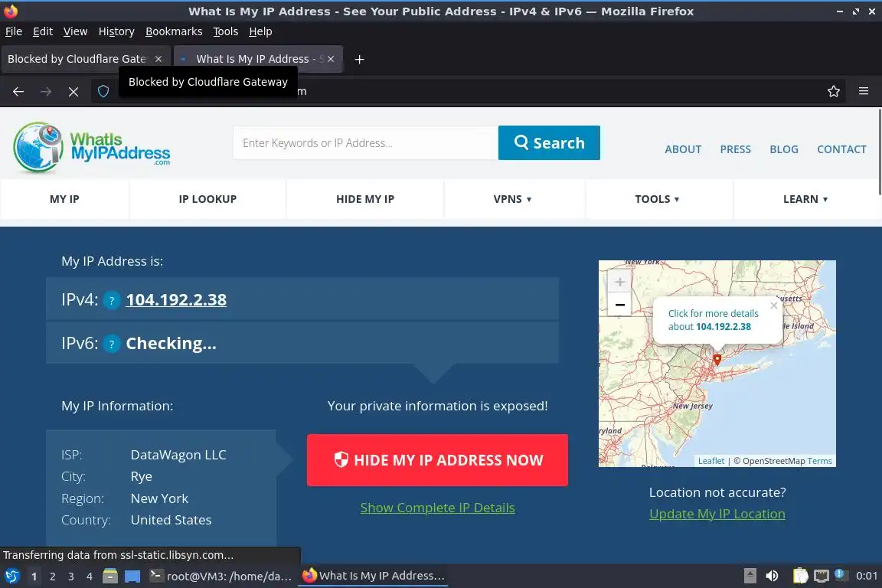Image resolution: width=882 pixels, height=588 pixels.
Task: Open the network monitor tray icon
Action: 822,576
